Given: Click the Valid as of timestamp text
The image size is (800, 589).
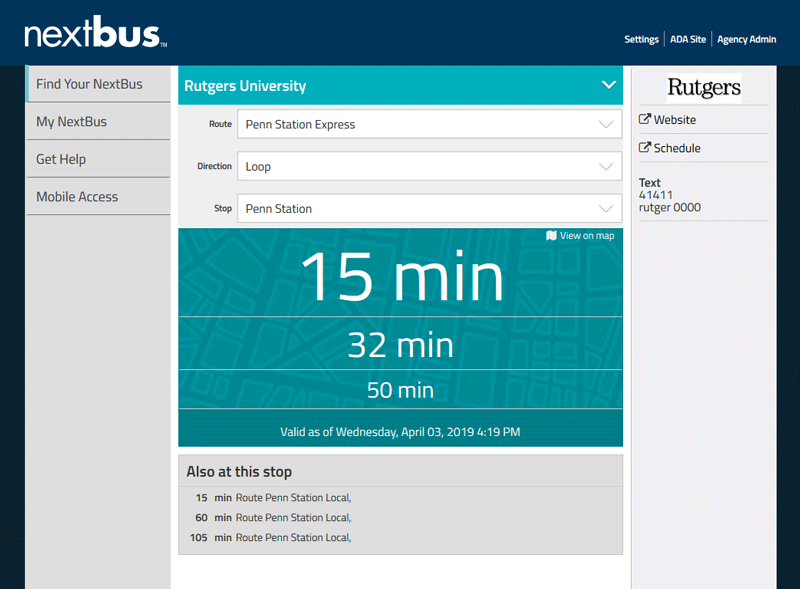Looking at the screenshot, I should [x=401, y=432].
